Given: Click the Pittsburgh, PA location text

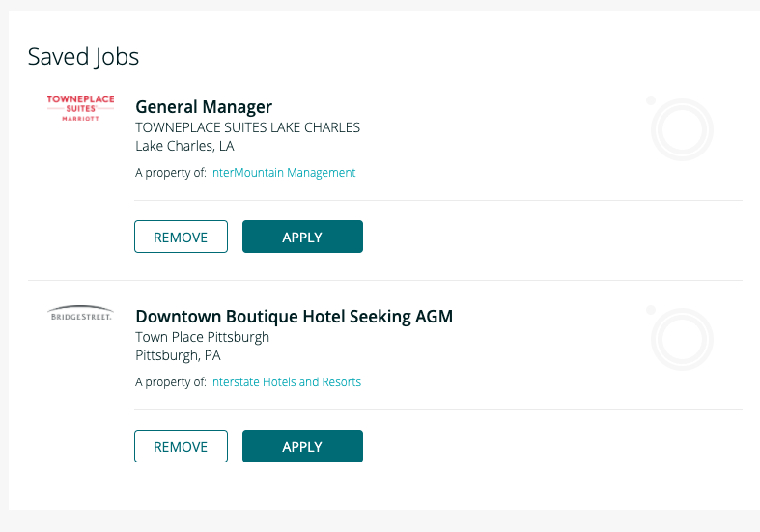Looking at the screenshot, I should coord(178,355).
